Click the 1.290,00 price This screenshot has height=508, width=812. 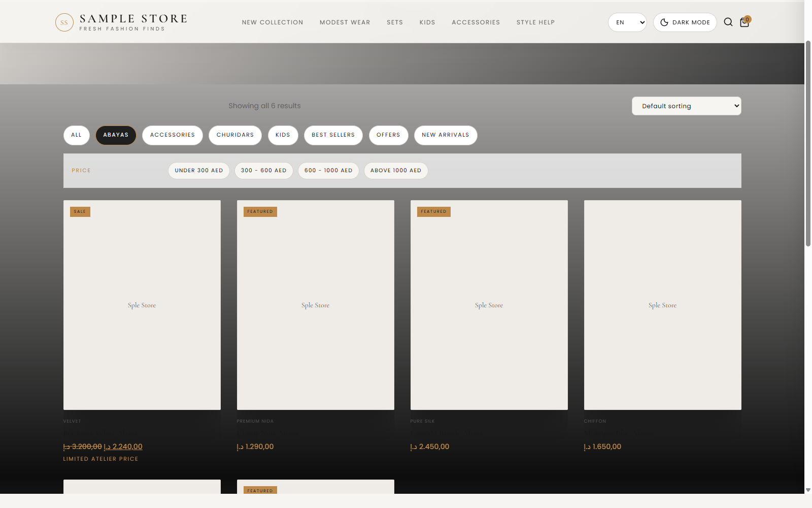pyautogui.click(x=255, y=447)
